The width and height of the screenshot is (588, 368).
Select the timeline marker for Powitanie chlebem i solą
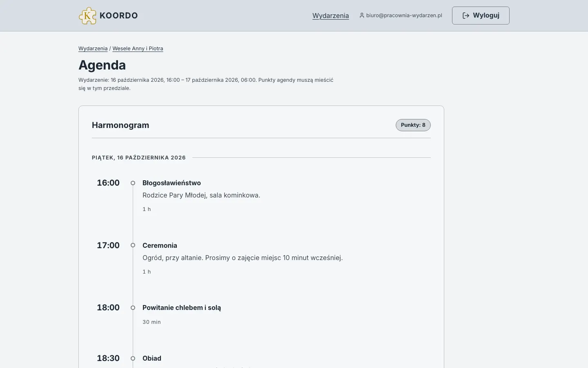click(x=133, y=307)
